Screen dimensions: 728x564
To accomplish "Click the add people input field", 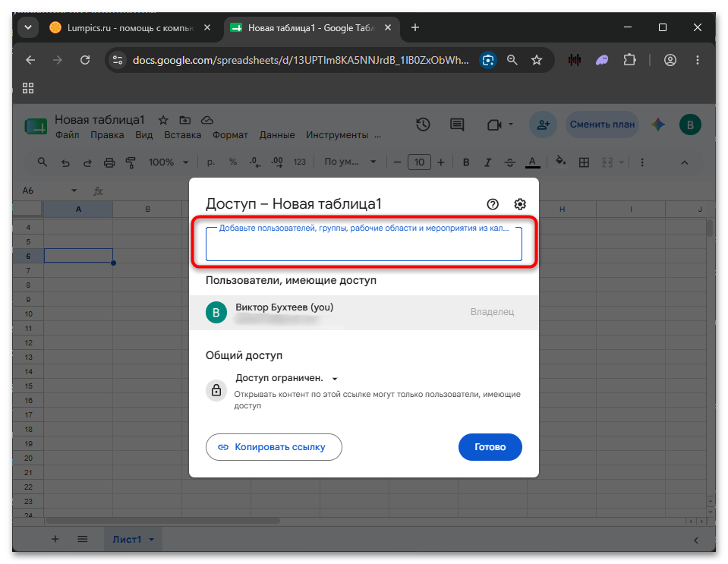I will pos(364,244).
